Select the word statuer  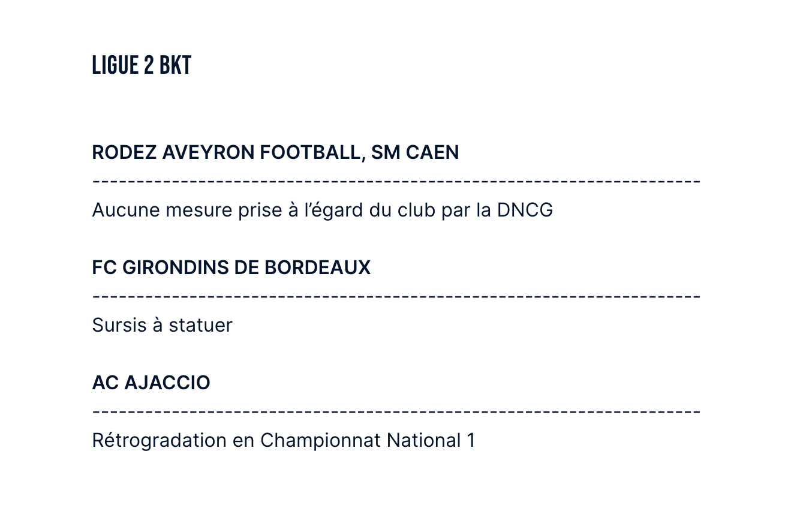pyautogui.click(x=200, y=325)
